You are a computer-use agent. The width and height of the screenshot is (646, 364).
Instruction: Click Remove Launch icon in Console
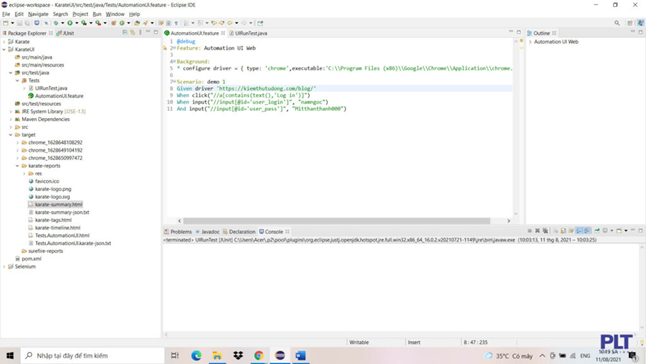(x=537, y=231)
